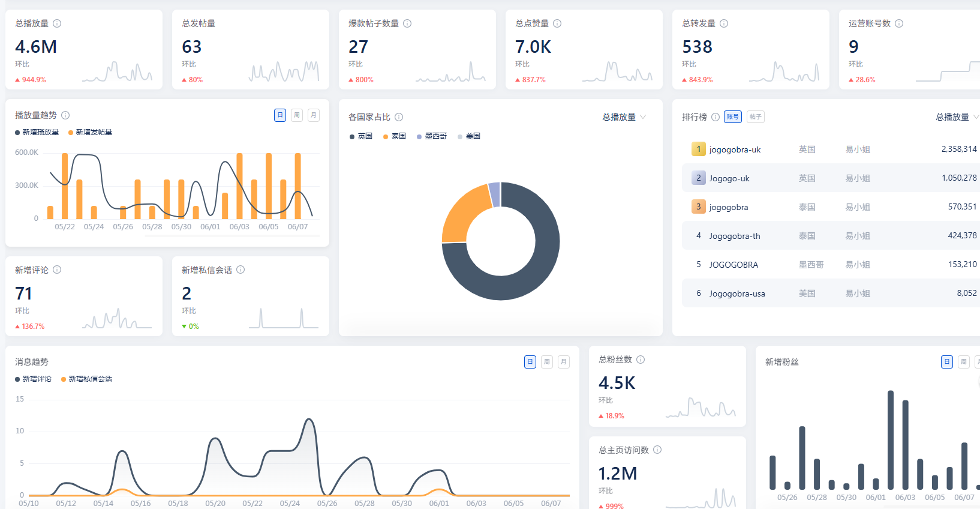Click info icon beside 爆款帖子数量
The image size is (980, 509).
(407, 23)
